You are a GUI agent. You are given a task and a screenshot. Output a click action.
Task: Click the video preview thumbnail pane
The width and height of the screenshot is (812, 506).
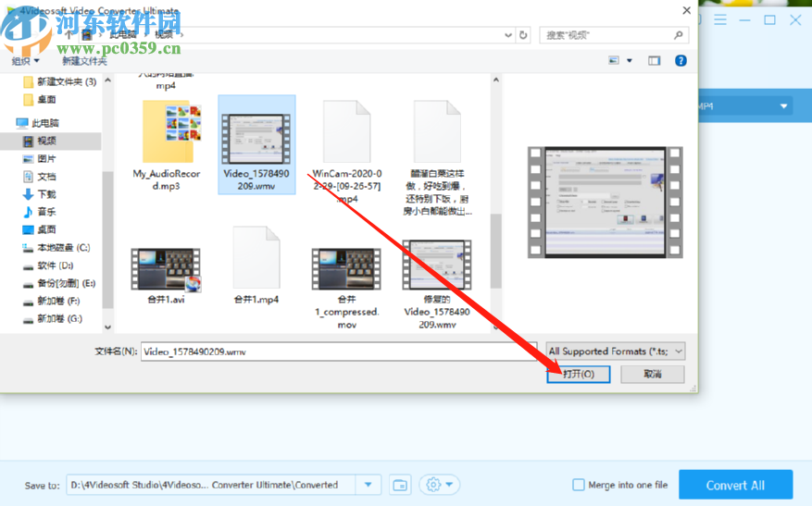pyautogui.click(x=605, y=203)
